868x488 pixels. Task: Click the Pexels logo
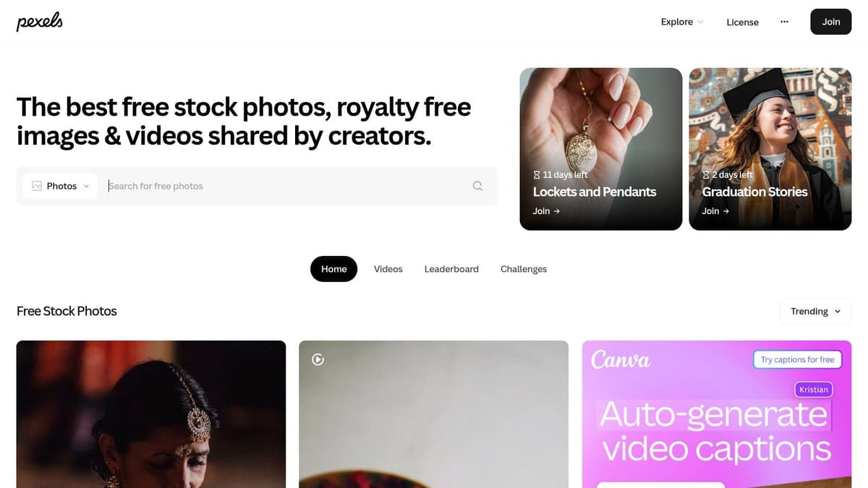coord(39,22)
